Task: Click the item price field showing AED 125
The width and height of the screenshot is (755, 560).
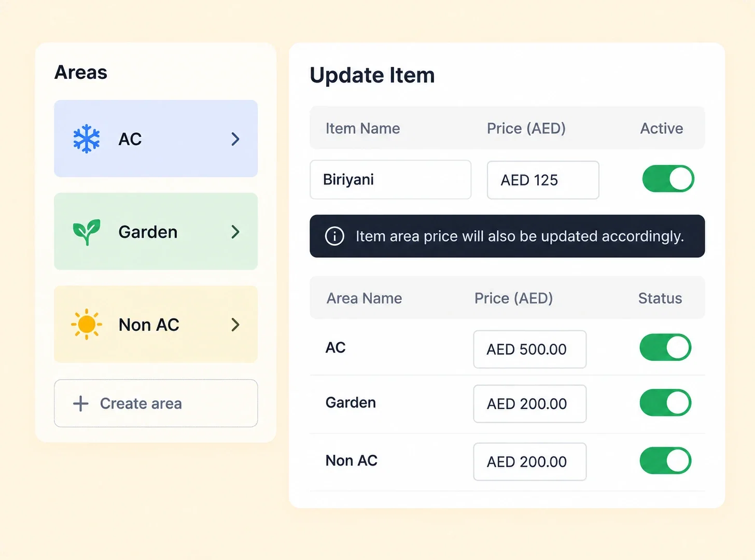Action: (x=543, y=180)
